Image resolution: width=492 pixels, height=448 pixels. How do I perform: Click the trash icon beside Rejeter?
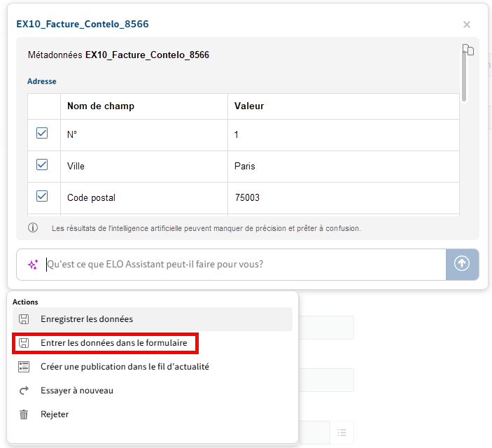pos(24,414)
